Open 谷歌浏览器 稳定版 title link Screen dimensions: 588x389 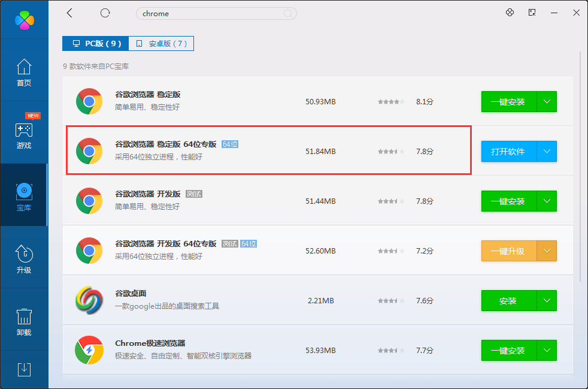tap(148, 94)
